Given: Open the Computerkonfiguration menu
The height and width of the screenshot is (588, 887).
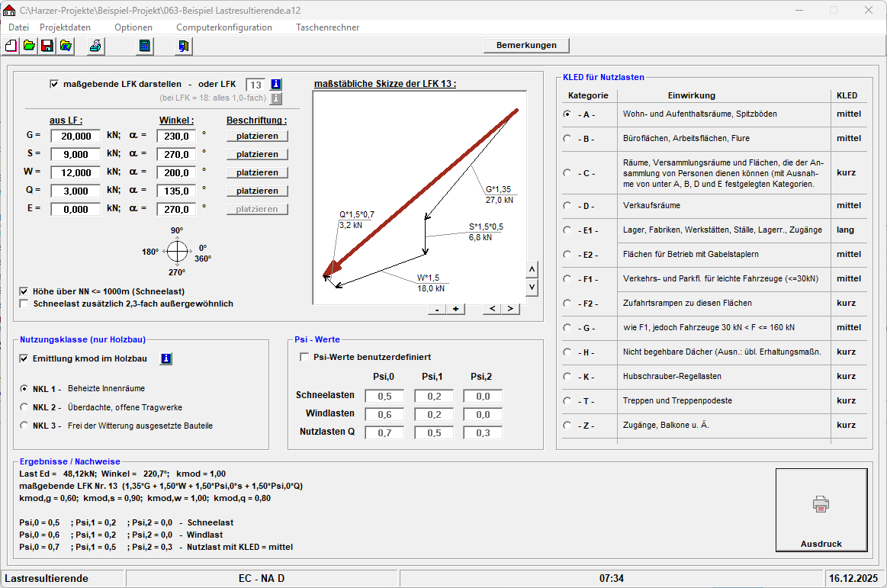Looking at the screenshot, I should pyautogui.click(x=223, y=27).
